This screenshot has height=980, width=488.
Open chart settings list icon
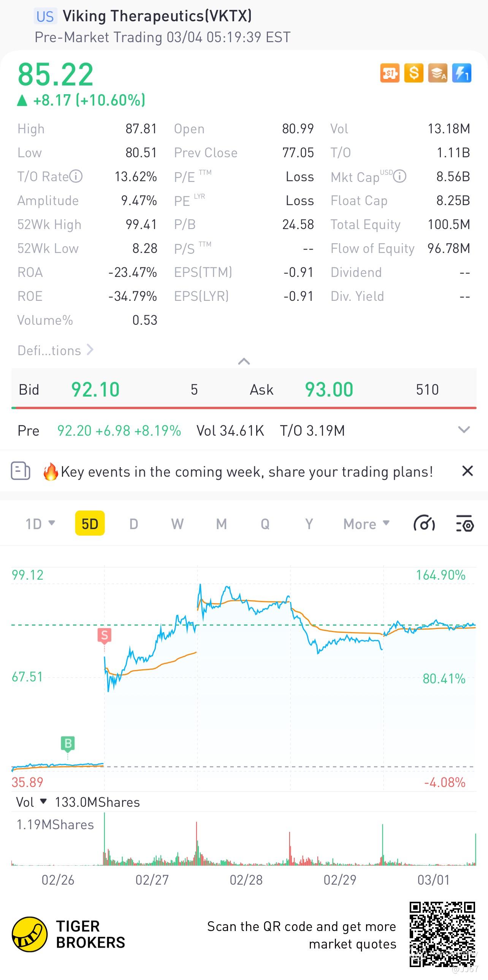[x=465, y=524]
